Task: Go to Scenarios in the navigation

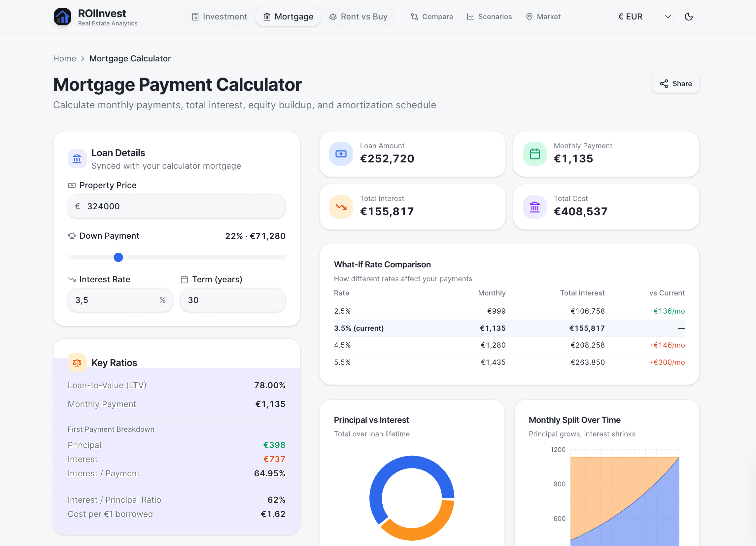Action: point(489,17)
